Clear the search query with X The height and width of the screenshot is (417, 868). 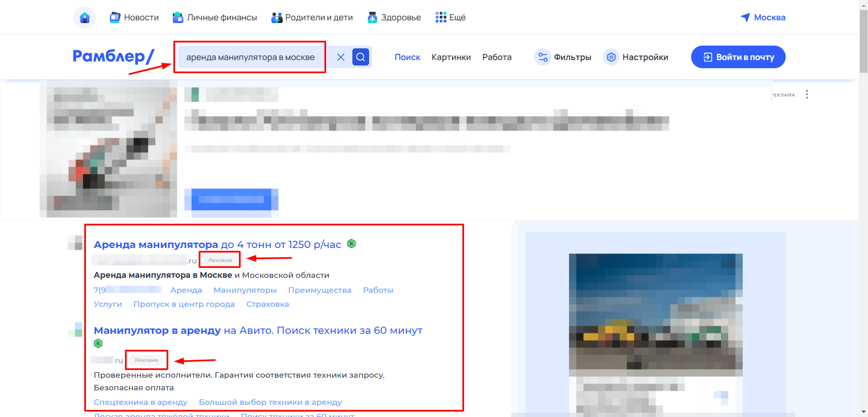[341, 57]
